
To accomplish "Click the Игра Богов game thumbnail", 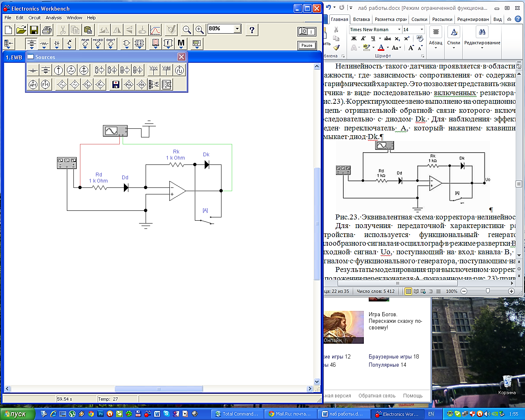I will coord(344,327).
